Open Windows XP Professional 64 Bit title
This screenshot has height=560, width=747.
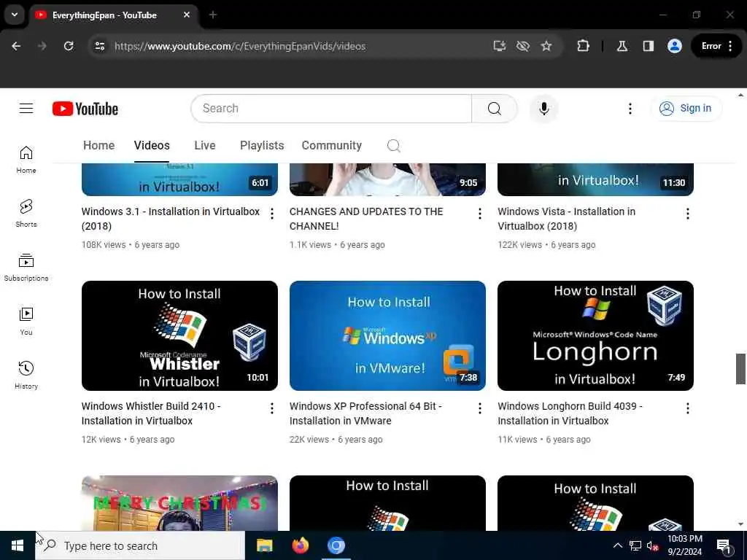[365, 413]
